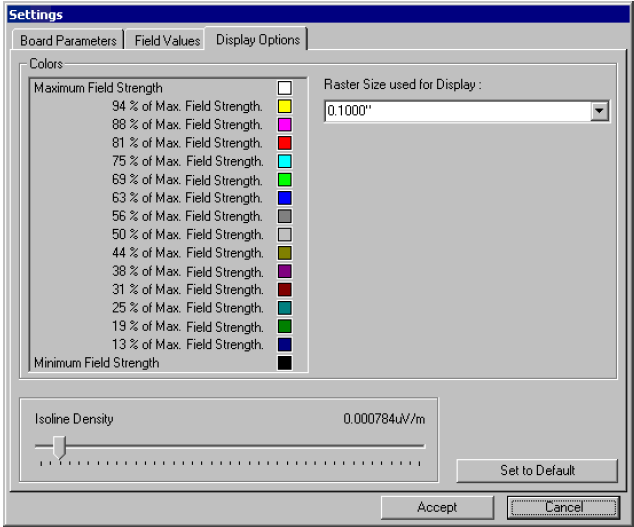Switch to the Board Parameters tab

[68, 40]
